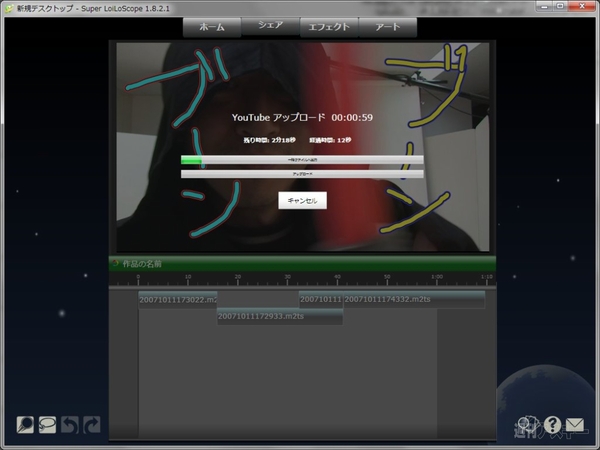Screen dimensions: 600x450
Task: Open the エフェクト tab
Action: coord(329,27)
